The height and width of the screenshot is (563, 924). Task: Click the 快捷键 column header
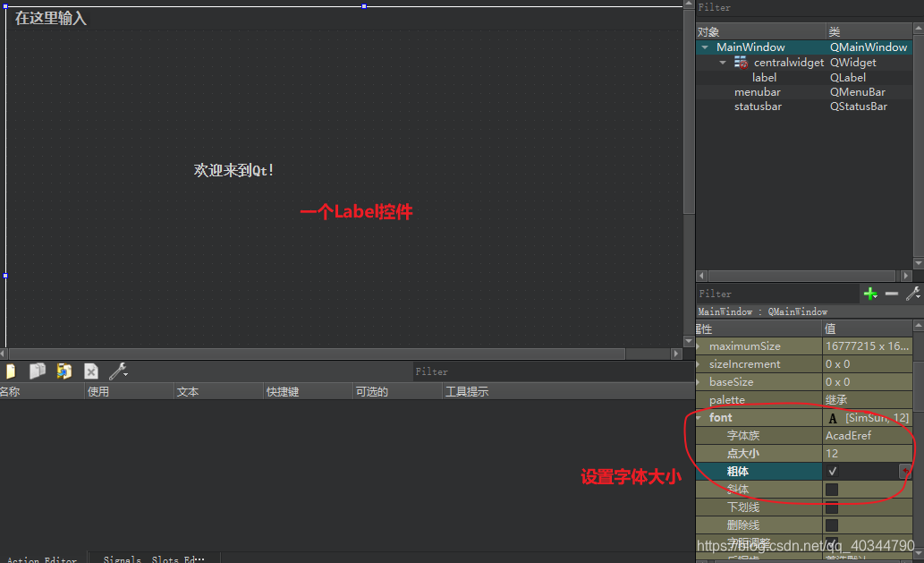[x=308, y=391]
